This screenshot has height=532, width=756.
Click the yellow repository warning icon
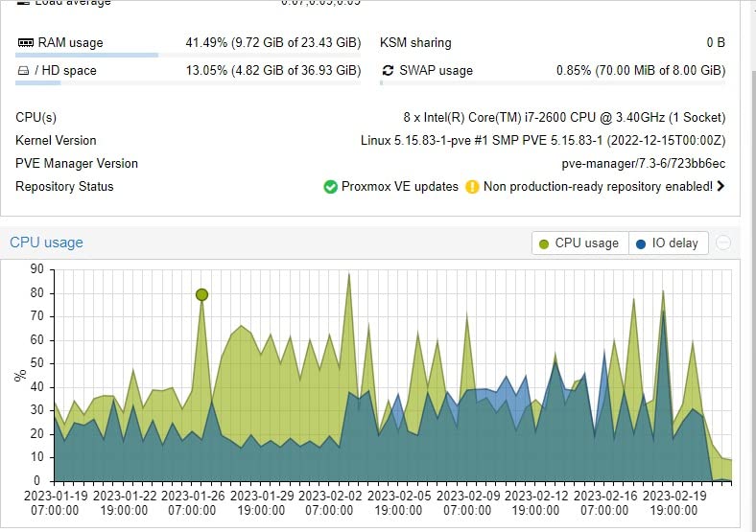click(x=472, y=187)
